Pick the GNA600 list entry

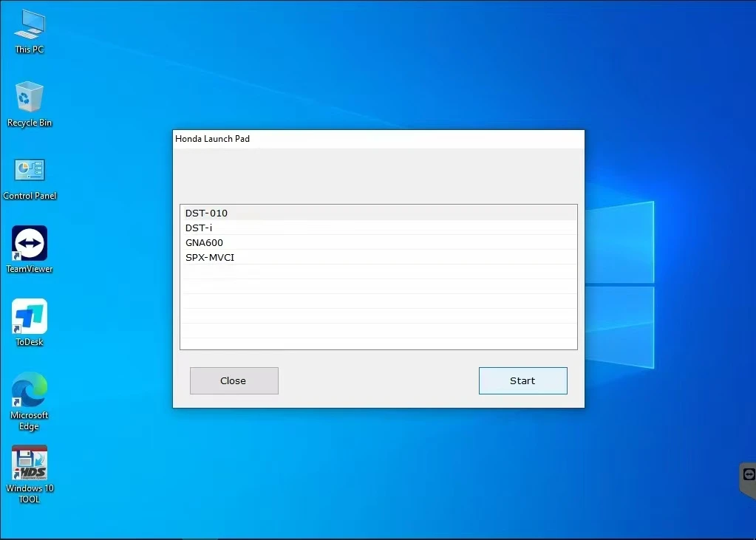pyautogui.click(x=378, y=242)
